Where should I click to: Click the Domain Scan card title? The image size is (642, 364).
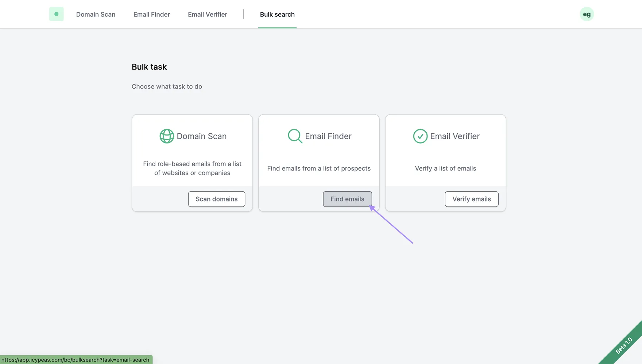201,136
